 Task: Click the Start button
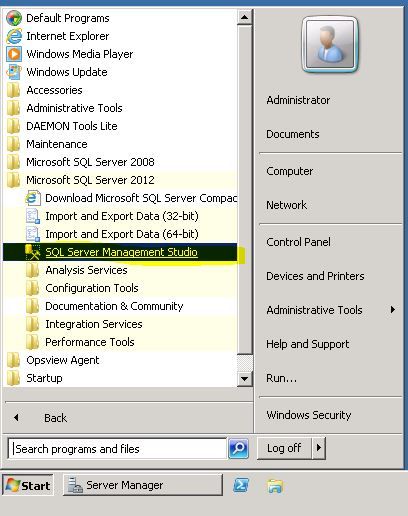[x=28, y=485]
